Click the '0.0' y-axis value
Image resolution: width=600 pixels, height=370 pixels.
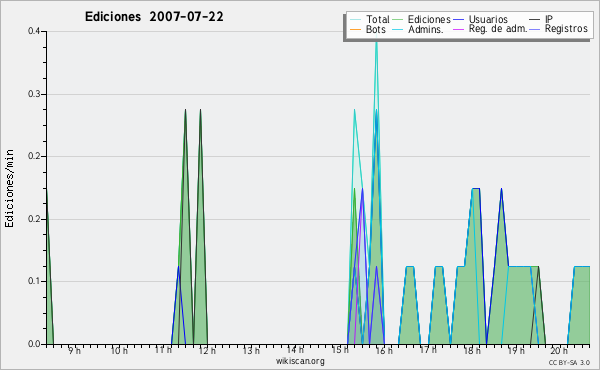point(34,344)
